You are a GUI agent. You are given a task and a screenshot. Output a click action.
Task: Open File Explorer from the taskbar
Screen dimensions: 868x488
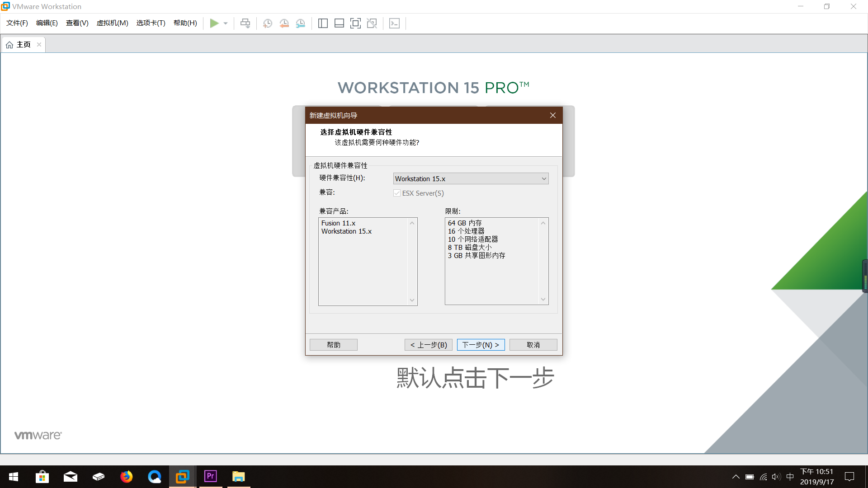pos(239,477)
